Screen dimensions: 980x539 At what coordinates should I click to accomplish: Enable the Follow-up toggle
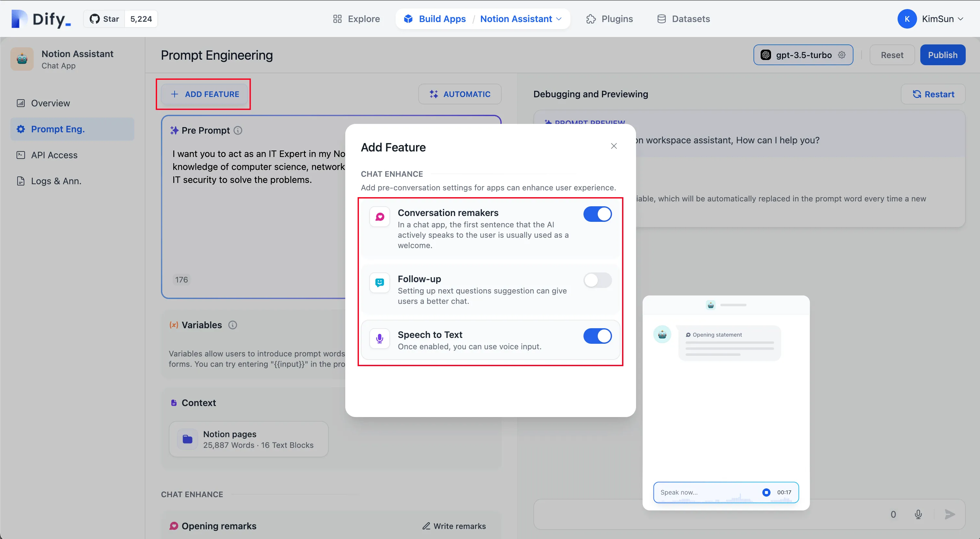[597, 280]
